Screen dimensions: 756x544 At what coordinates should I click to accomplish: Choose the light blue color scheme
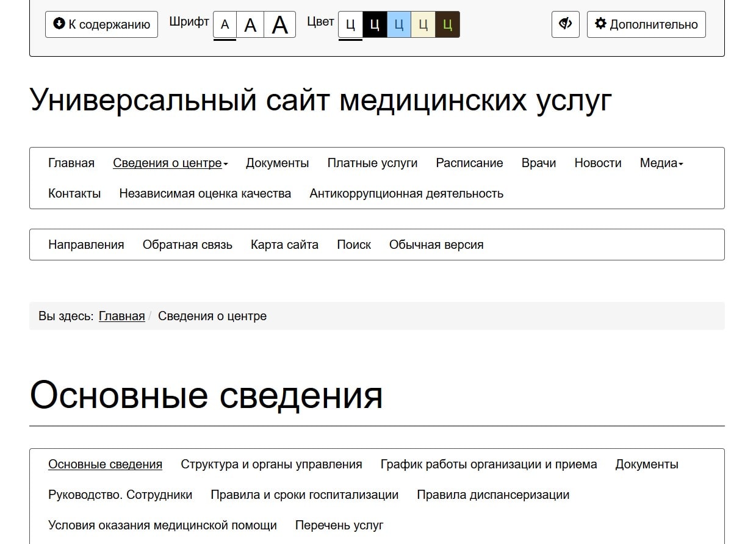(x=399, y=25)
